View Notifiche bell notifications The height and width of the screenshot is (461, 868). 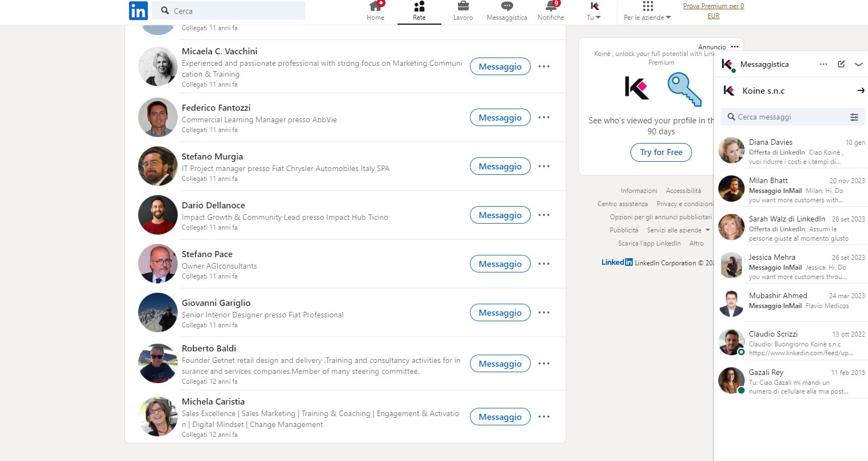(x=551, y=7)
